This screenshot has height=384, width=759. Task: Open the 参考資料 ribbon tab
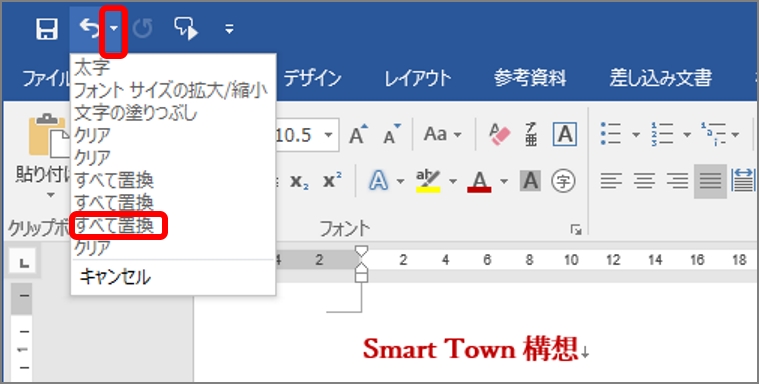pyautogui.click(x=530, y=77)
